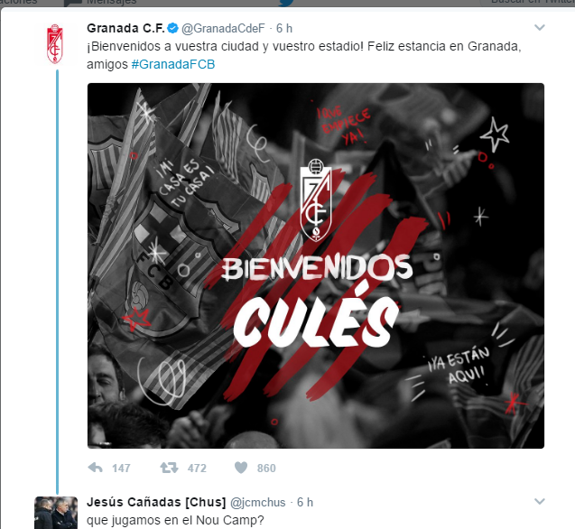Image resolution: width=575 pixels, height=529 pixels.
Task: Click the 860 likes count
Action: click(266, 468)
